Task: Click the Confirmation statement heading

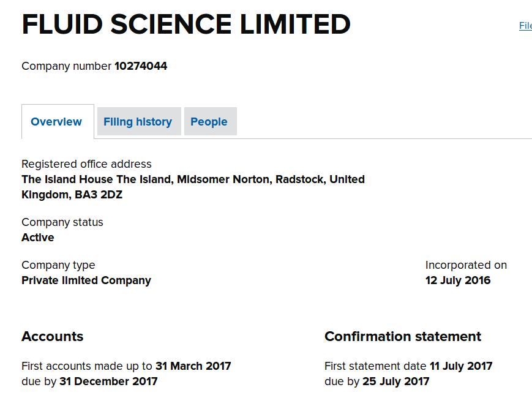Action: pyautogui.click(x=403, y=336)
